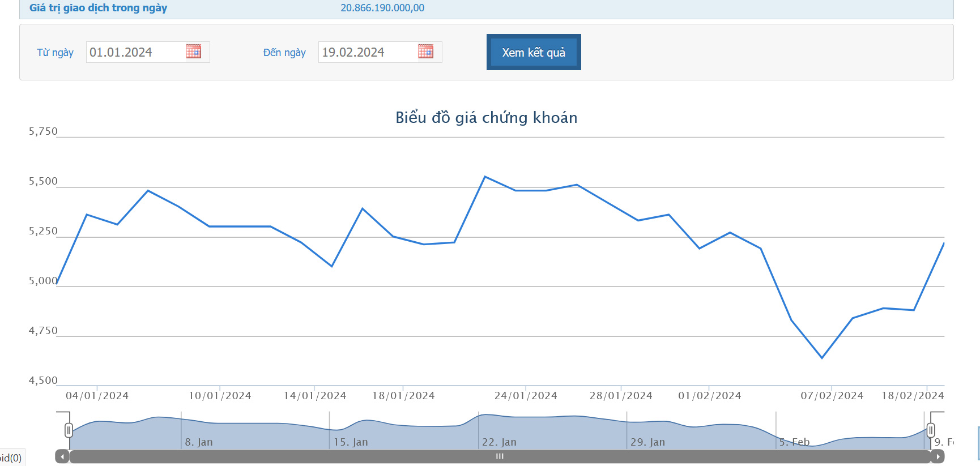The width and height of the screenshot is (980, 466).
Task: Click the lowest price point on the chart line
Action: click(x=822, y=358)
